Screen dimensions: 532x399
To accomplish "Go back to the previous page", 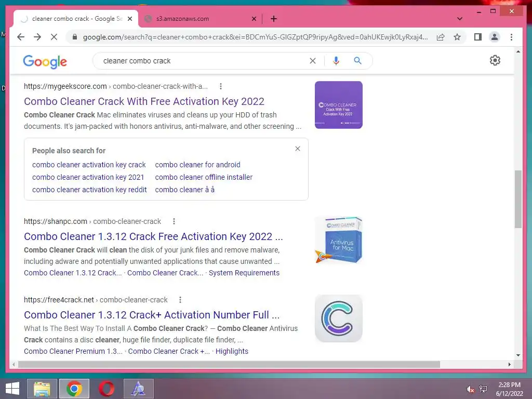I will [x=21, y=37].
